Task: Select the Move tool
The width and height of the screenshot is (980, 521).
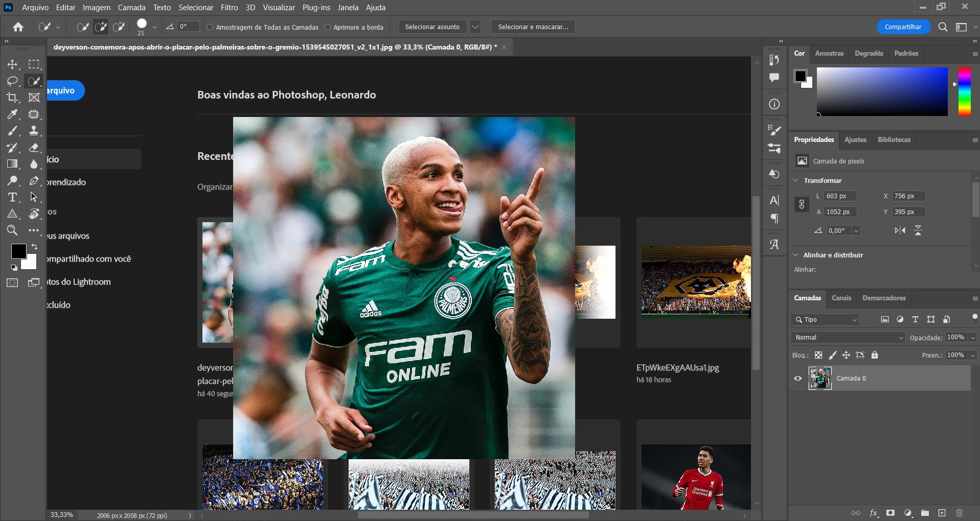Action: point(12,64)
